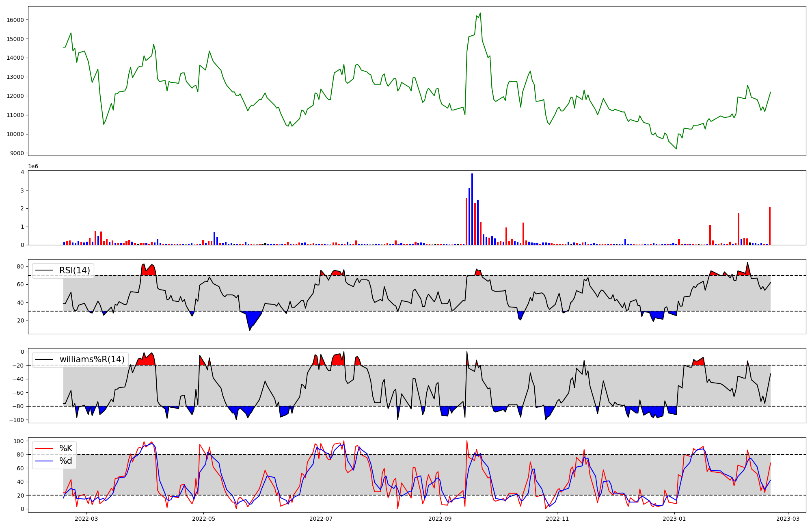Image resolution: width=812 pixels, height=528 pixels.
Task: Click the 16000 price axis tick label
Action: click(x=15, y=20)
